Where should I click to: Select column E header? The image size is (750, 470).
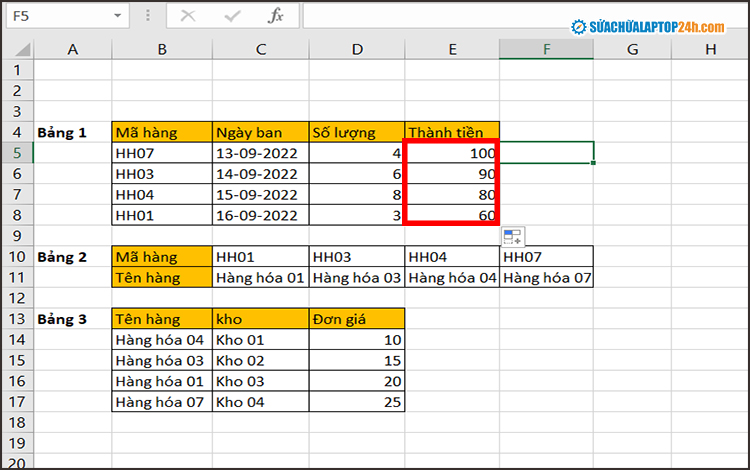coord(452,49)
